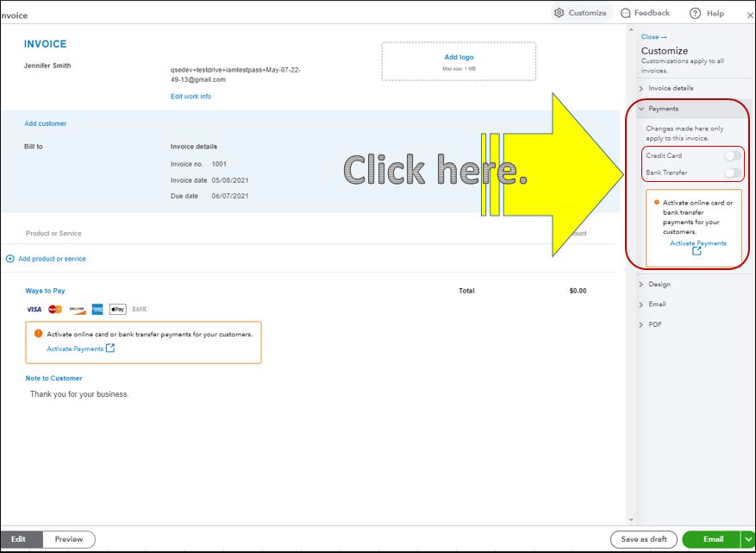756x553 pixels.
Task: Close the invoice window with X
Action: [x=750, y=16]
